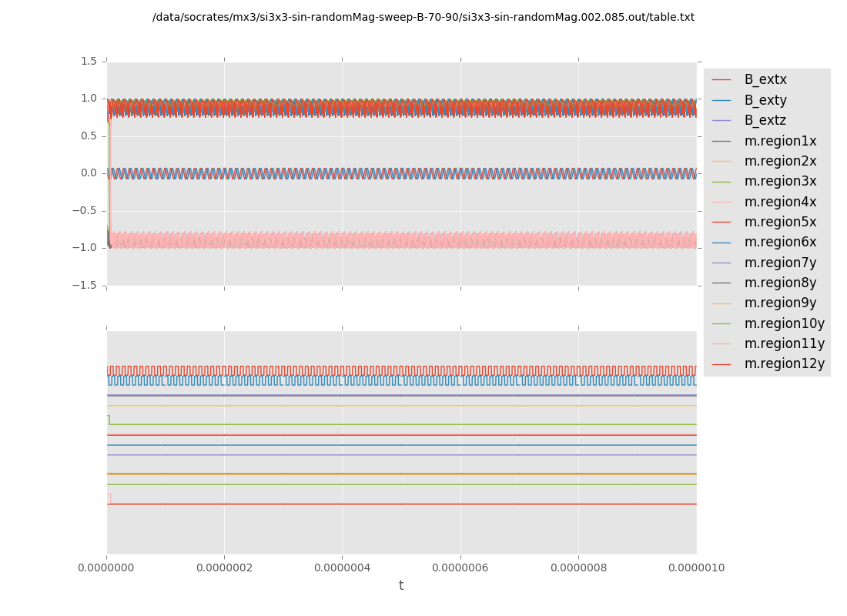
Task: Click the x-axis label t
Action: (x=401, y=586)
